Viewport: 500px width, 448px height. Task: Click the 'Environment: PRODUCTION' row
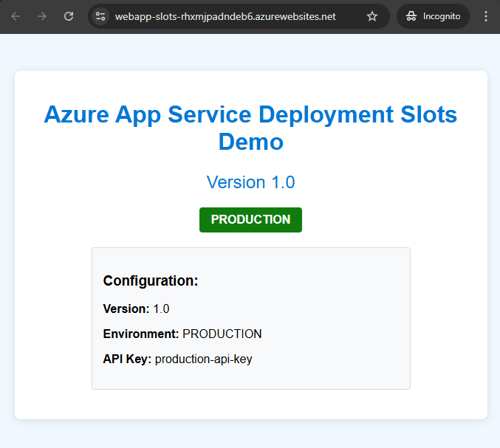pos(182,334)
